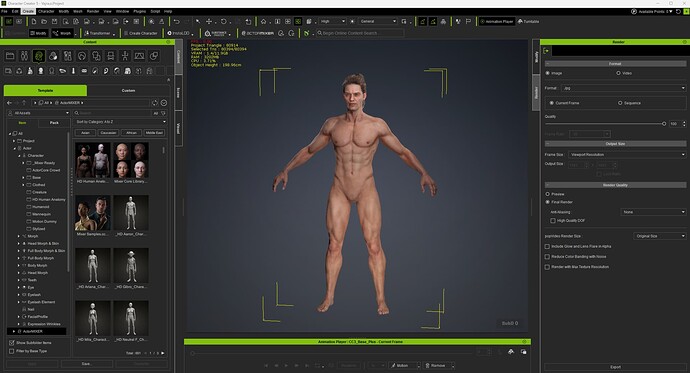Check Include Glow and Lens Flare in Alpha
690x373 pixels.
[547, 247]
